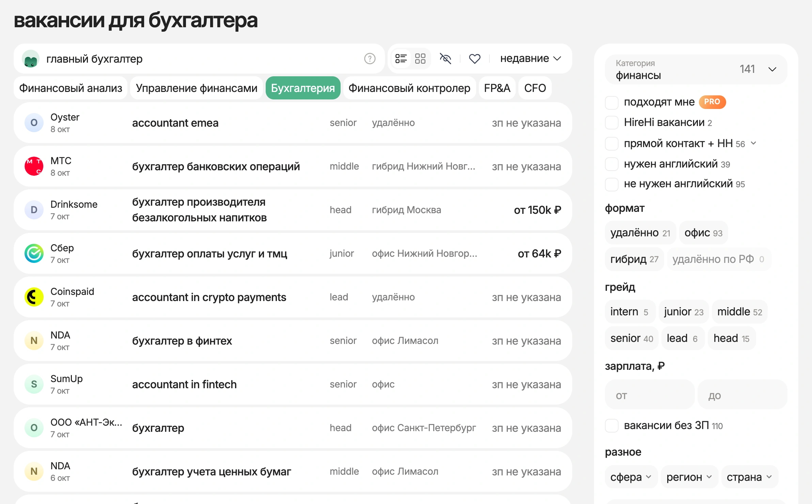Toggle the вакансии без ЗП checkbox

pos(612,426)
